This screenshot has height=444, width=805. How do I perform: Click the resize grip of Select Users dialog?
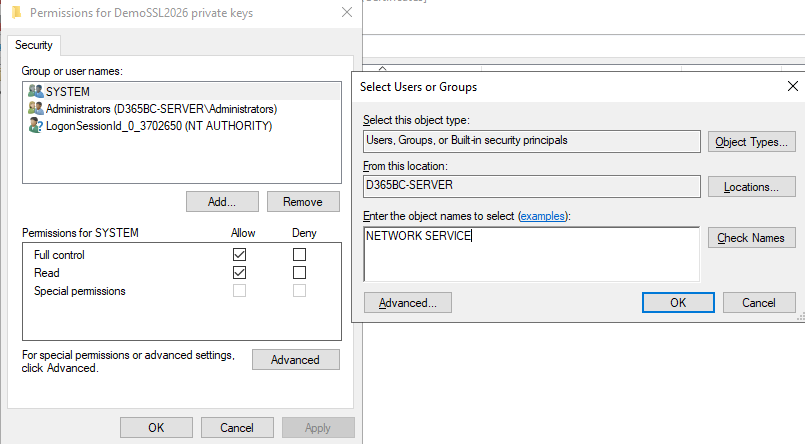(x=800, y=318)
